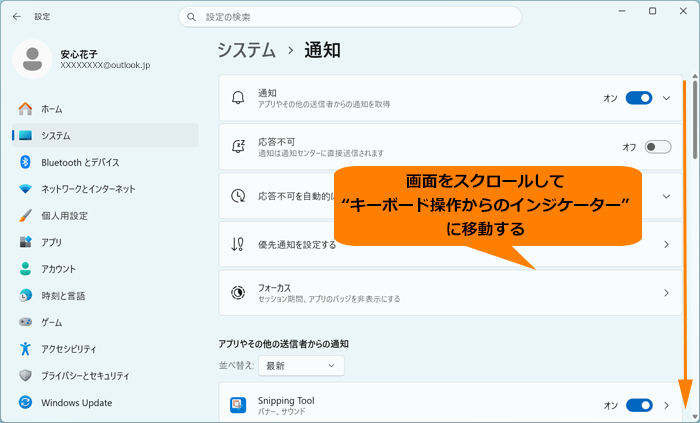Open the 優先通知を設定する arrow
This screenshot has width=700, height=423.
666,245
